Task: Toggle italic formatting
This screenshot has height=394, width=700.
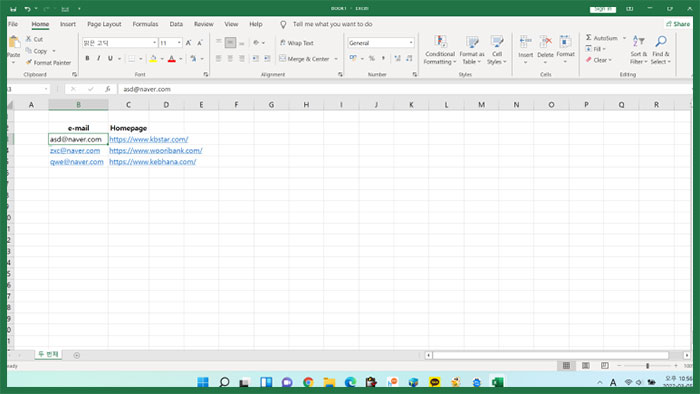Action: [x=99, y=58]
